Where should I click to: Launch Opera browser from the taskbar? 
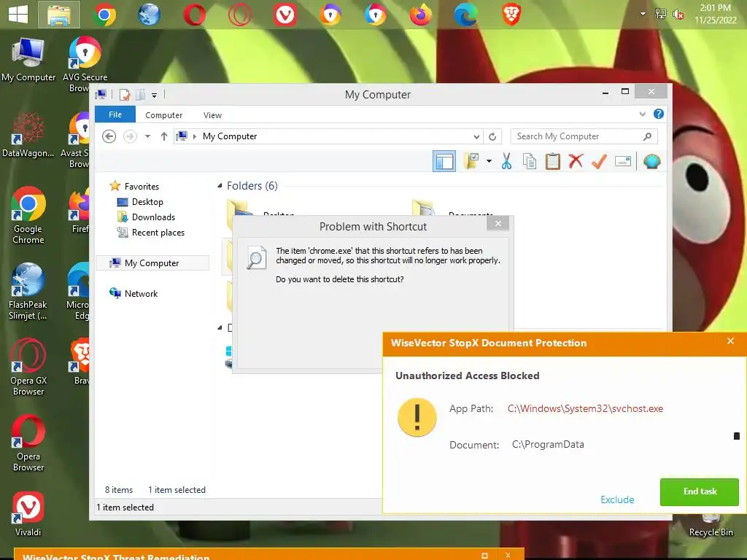194,15
